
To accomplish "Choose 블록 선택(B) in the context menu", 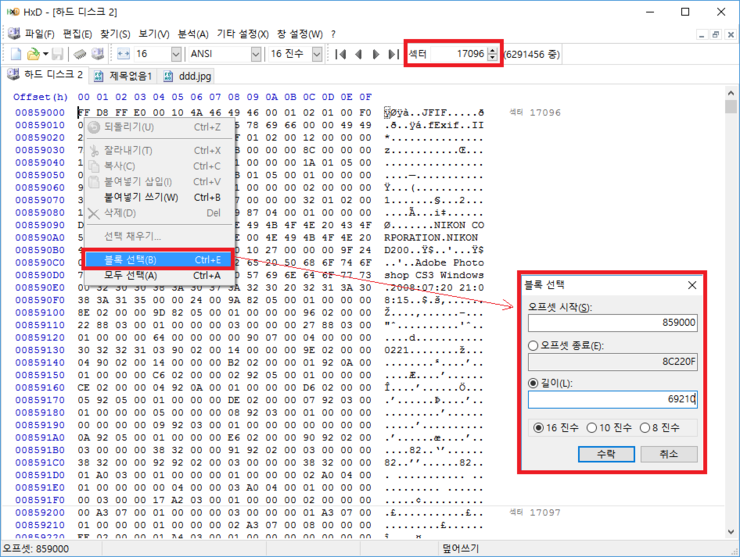I will click(x=158, y=259).
